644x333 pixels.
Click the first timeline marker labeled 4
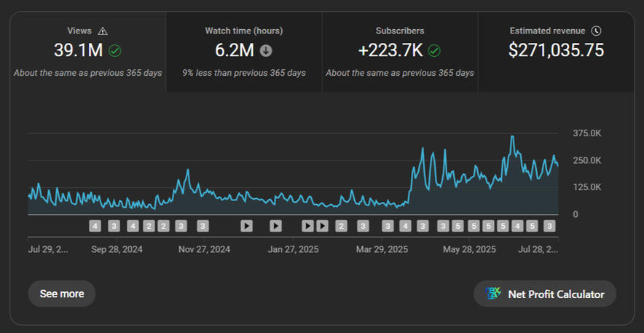(x=95, y=226)
